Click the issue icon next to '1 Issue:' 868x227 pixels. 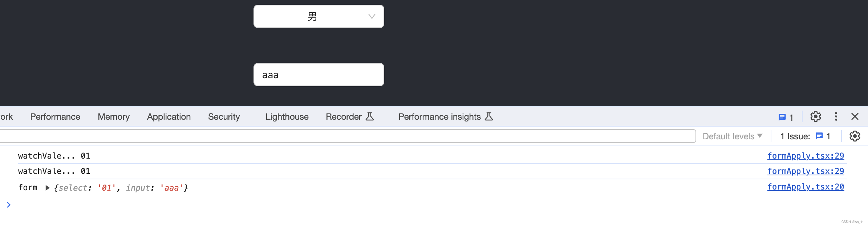819,136
